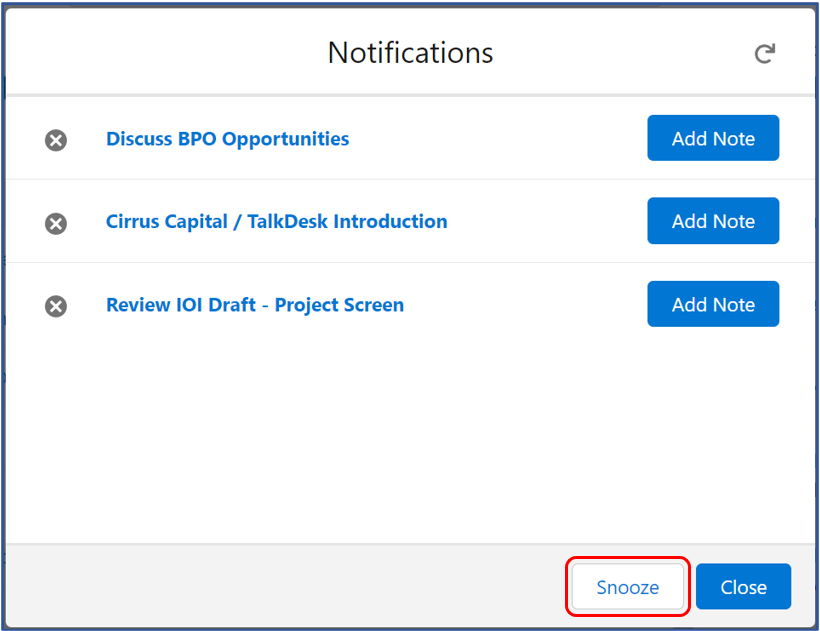This screenshot has width=820, height=631.
Task: Click the blue Close button in the footer
Action: (x=743, y=587)
